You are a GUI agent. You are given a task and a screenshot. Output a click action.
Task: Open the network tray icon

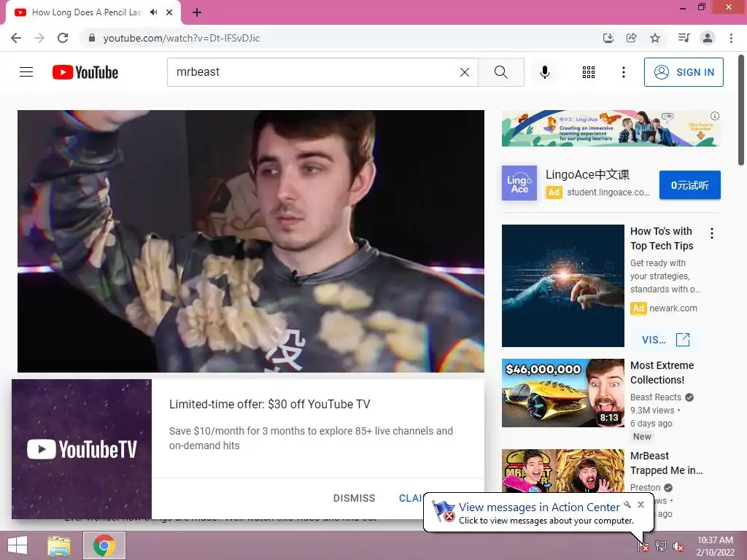point(661,545)
